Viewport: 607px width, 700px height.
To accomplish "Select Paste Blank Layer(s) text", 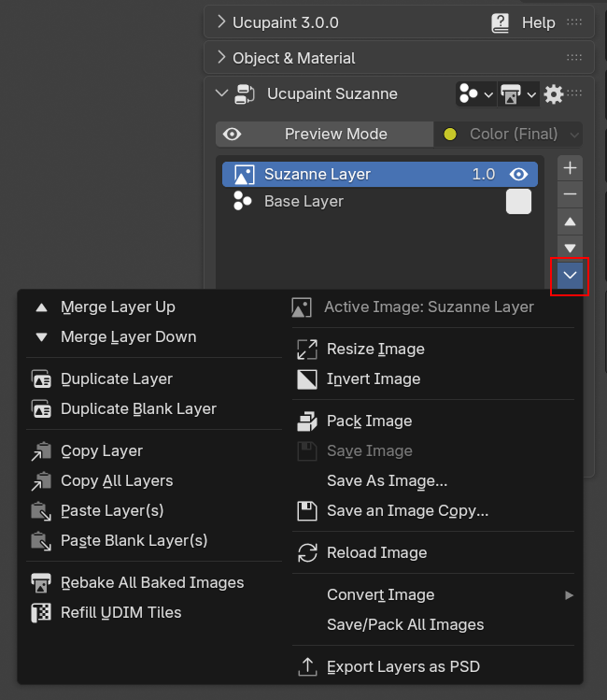I will 134,540.
